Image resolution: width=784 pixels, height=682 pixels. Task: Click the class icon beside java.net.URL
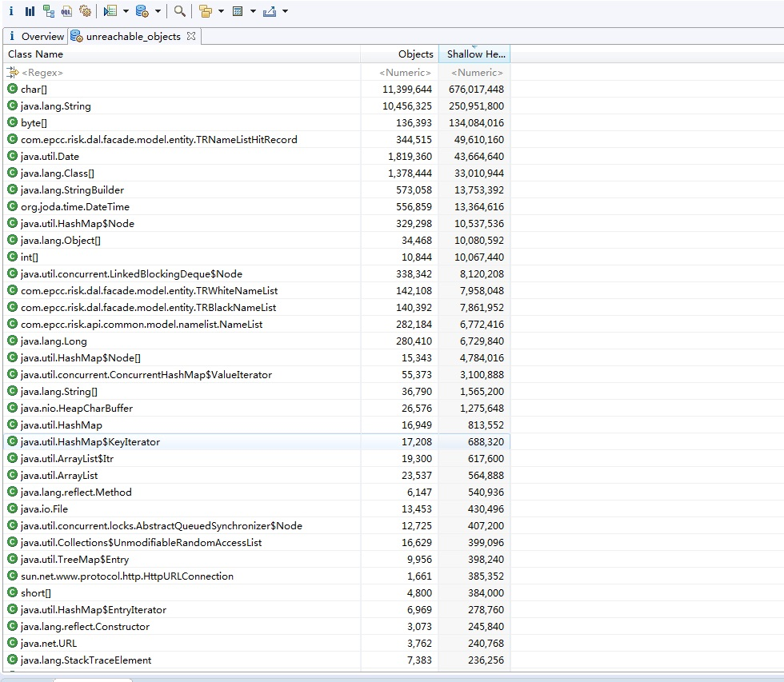click(x=13, y=643)
